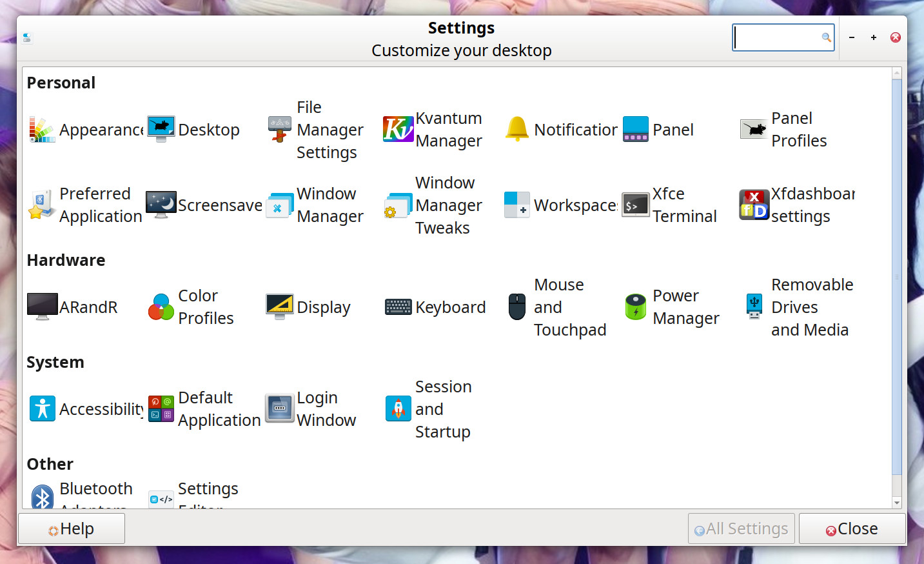Open Preferred Applications icon
The height and width of the screenshot is (564, 924).
pos(42,205)
